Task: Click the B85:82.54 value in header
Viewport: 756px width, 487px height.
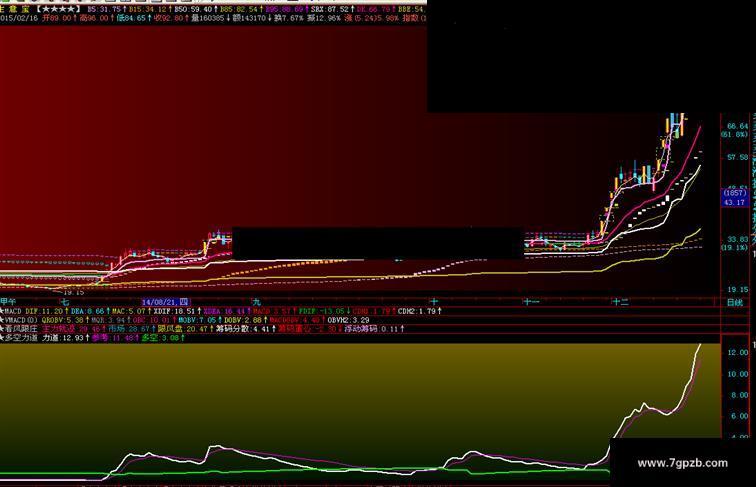Action: coord(239,9)
